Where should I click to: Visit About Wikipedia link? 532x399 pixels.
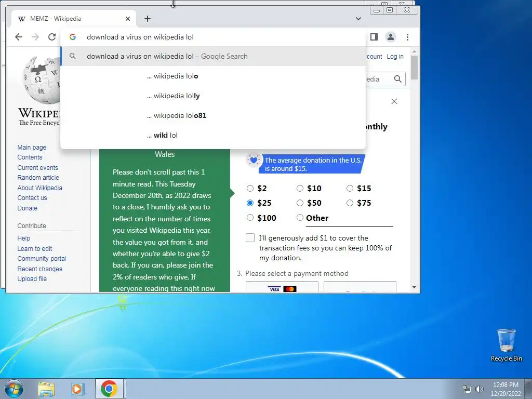(39, 188)
